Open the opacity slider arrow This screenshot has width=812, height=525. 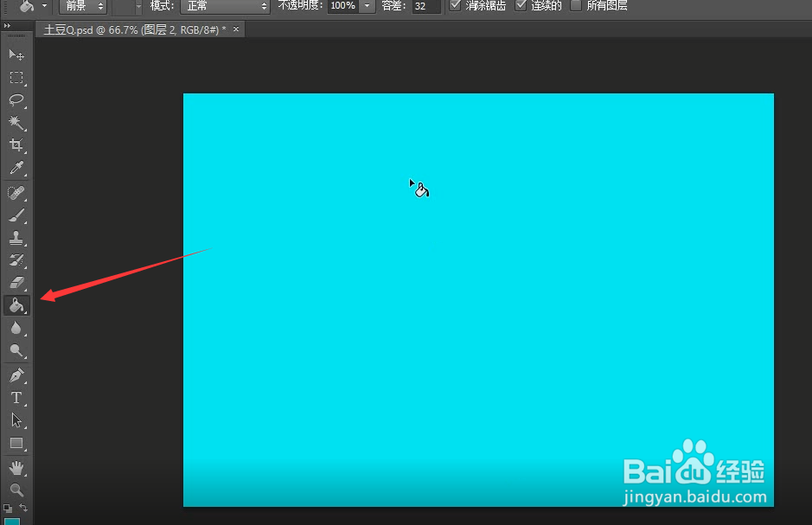pos(368,6)
